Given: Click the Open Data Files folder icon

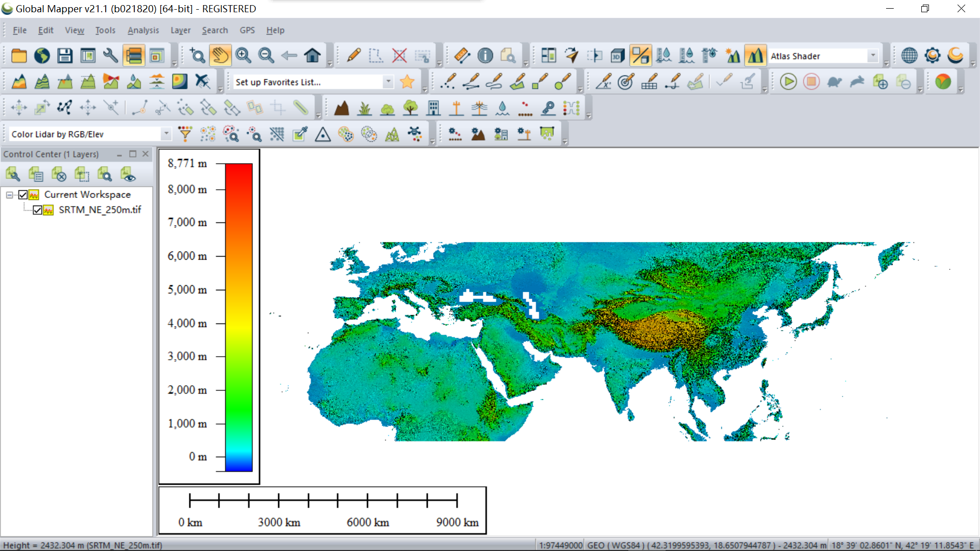Looking at the screenshot, I should tap(19, 56).
